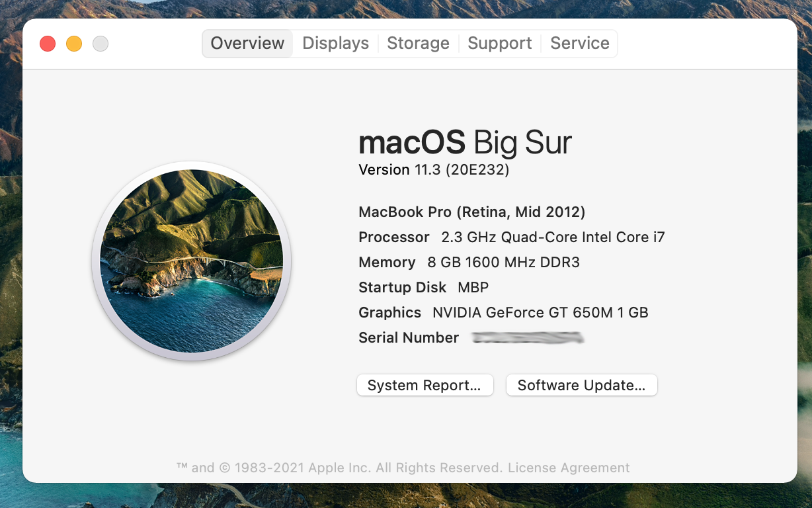This screenshot has height=508, width=812.
Task: Select the Service tab
Action: coord(579,44)
